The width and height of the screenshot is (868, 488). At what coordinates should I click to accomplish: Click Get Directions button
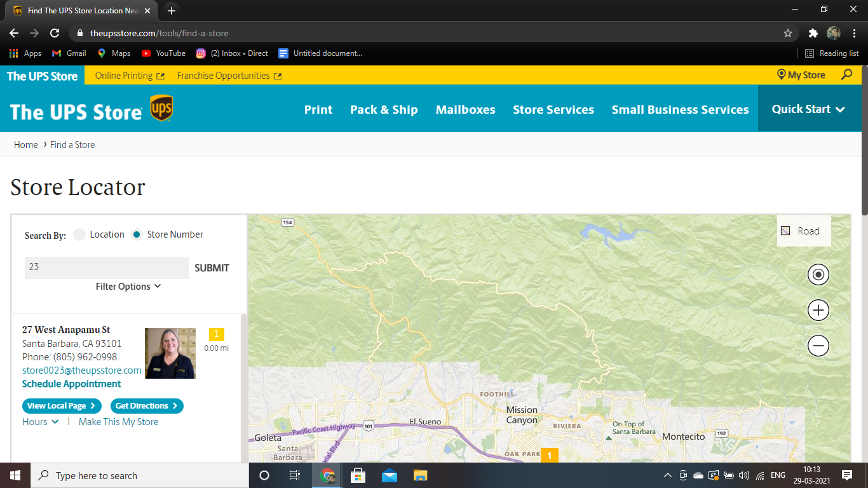[x=147, y=406]
